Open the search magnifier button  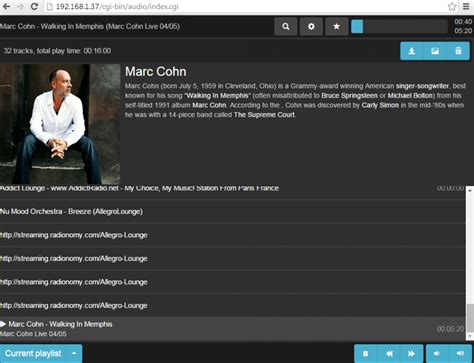(286, 26)
